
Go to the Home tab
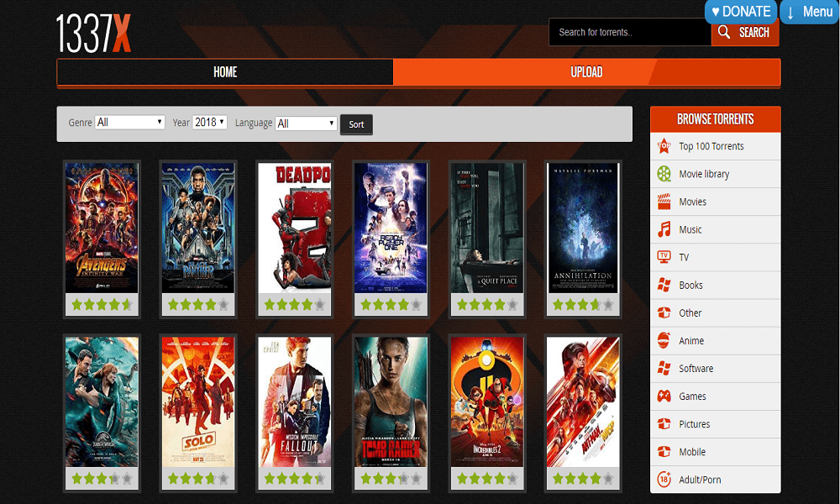[x=225, y=71]
